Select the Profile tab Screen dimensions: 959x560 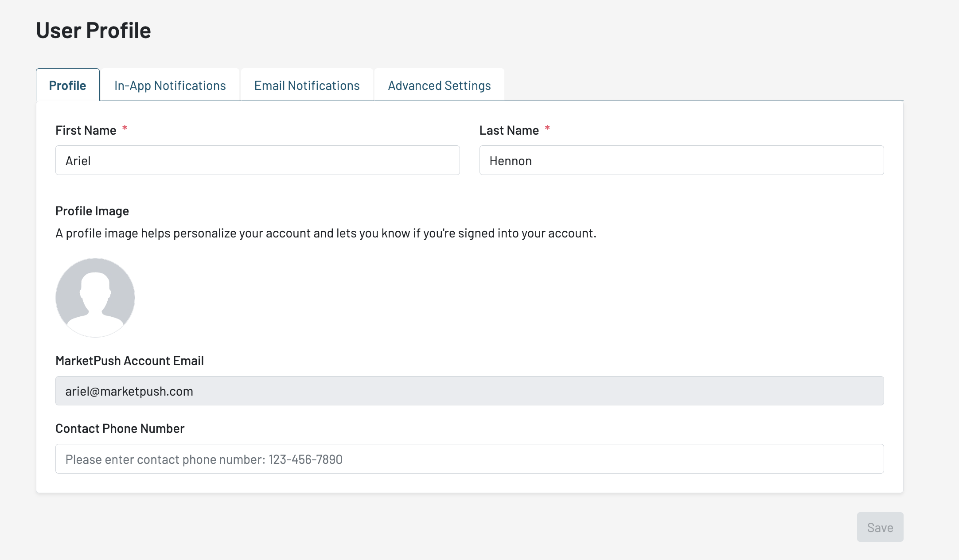(68, 85)
